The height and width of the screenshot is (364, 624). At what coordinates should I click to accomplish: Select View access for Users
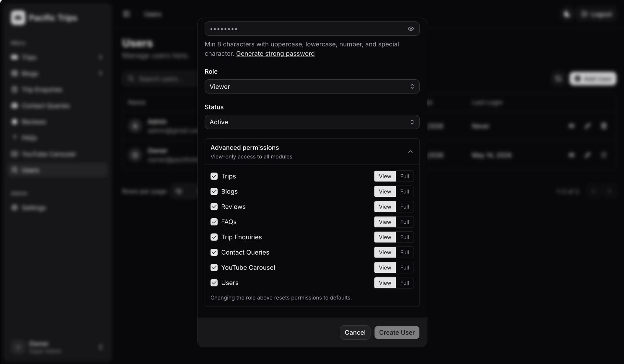click(x=385, y=283)
